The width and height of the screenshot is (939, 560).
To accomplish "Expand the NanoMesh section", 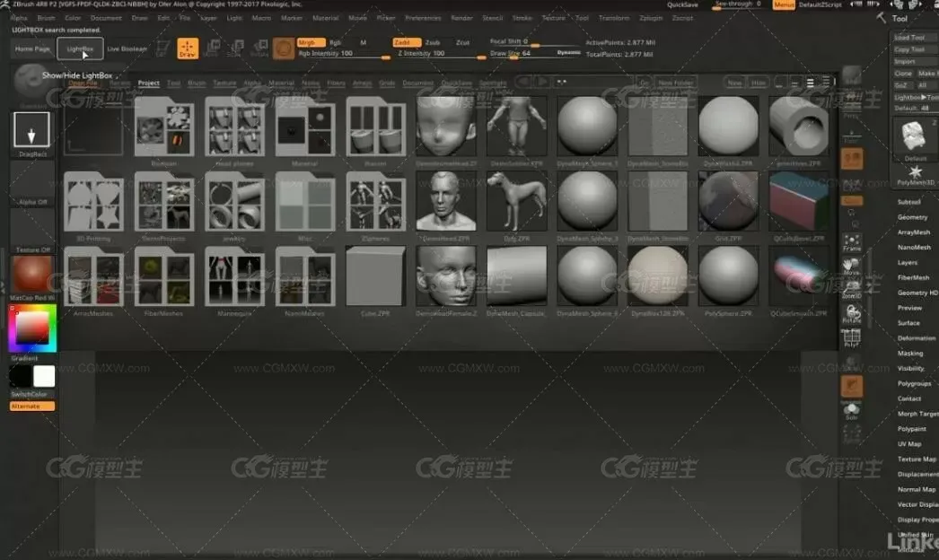I will click(x=914, y=248).
